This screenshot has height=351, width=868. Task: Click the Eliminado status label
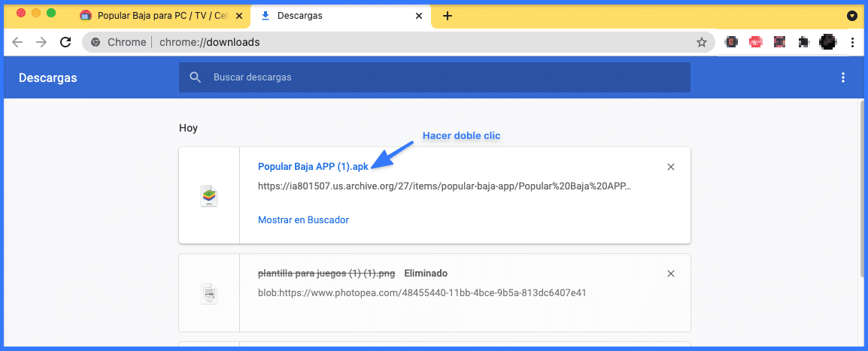click(426, 273)
